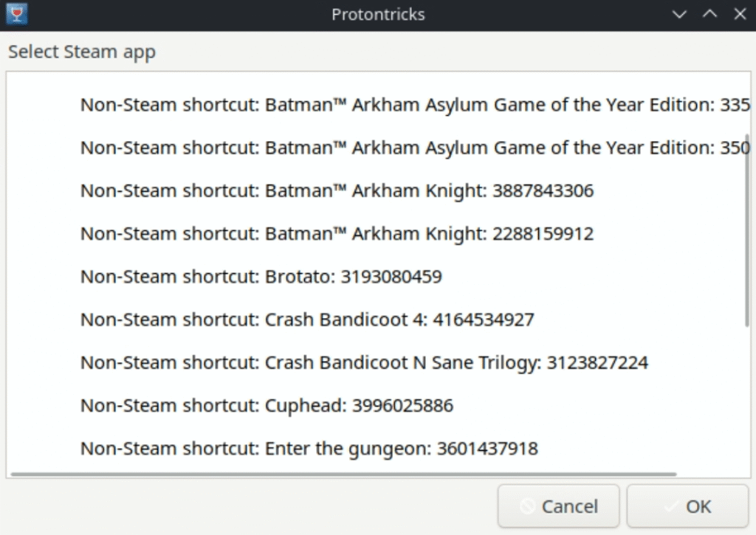The height and width of the screenshot is (535, 756).
Task: Choose Brotato: 3193080459 shortcut
Action: click(x=261, y=277)
